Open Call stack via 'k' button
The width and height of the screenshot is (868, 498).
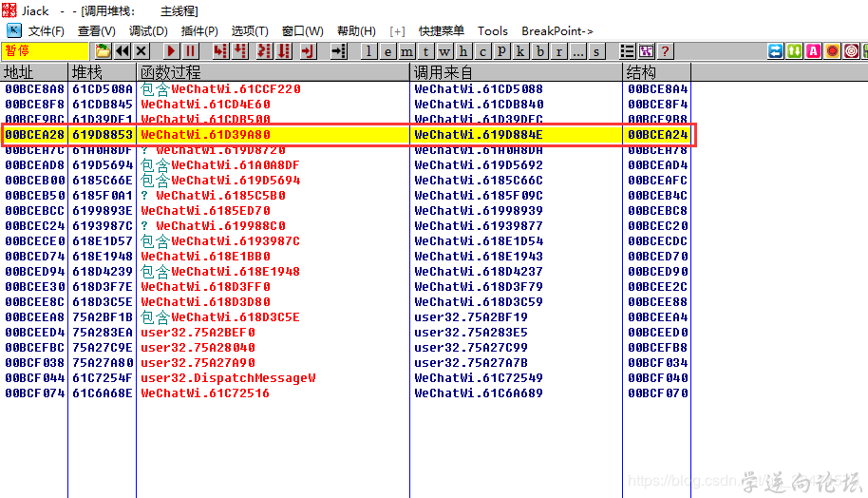point(520,51)
